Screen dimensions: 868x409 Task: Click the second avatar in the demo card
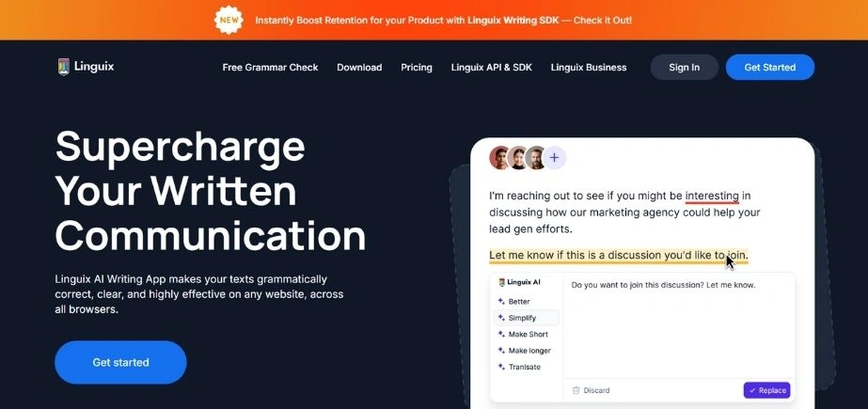[518, 158]
